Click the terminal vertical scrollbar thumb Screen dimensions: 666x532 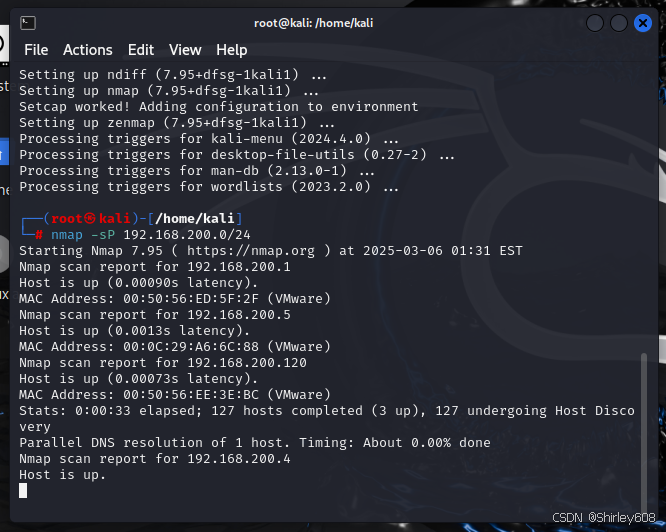(x=644, y=433)
